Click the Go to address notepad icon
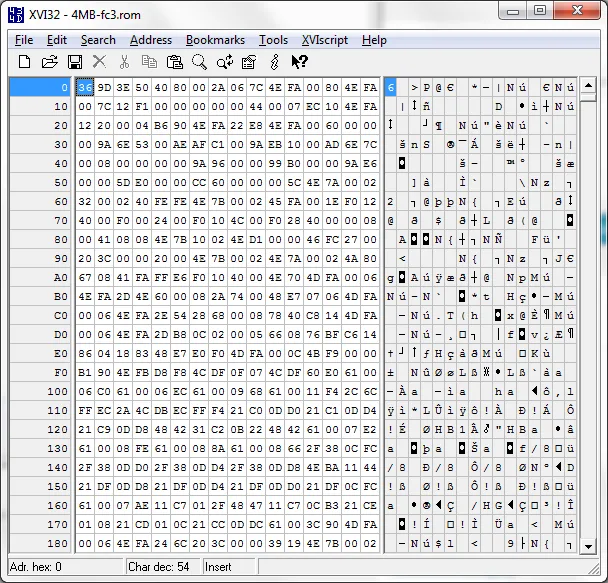This screenshot has height=583, width=608. (249, 62)
